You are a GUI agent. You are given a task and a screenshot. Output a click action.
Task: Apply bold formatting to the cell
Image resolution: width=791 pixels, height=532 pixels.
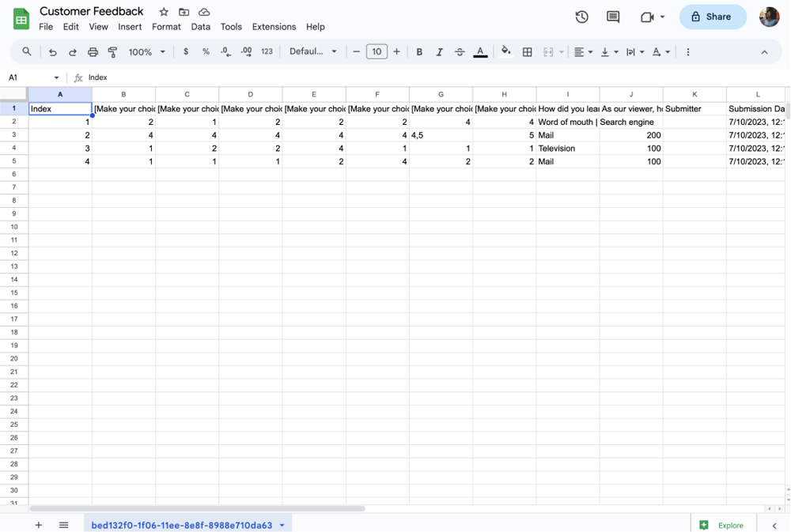point(419,51)
